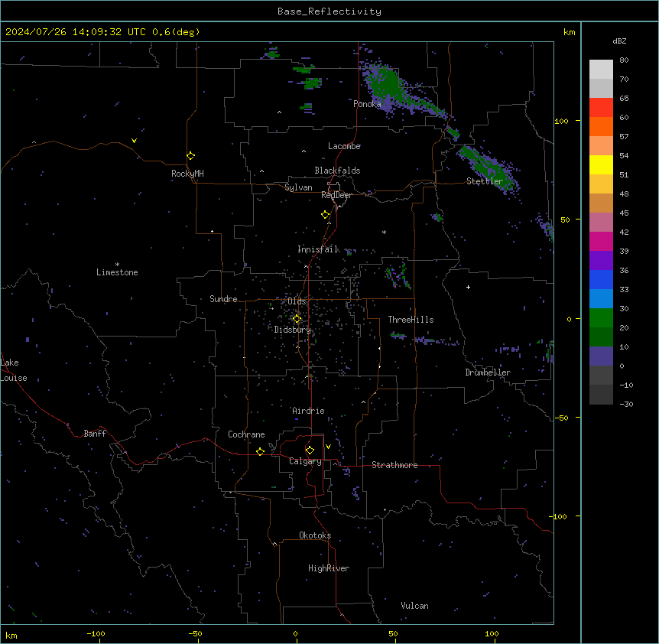Select the 80 dBZ light gray swatch
This screenshot has height=644, width=659.
pos(601,70)
